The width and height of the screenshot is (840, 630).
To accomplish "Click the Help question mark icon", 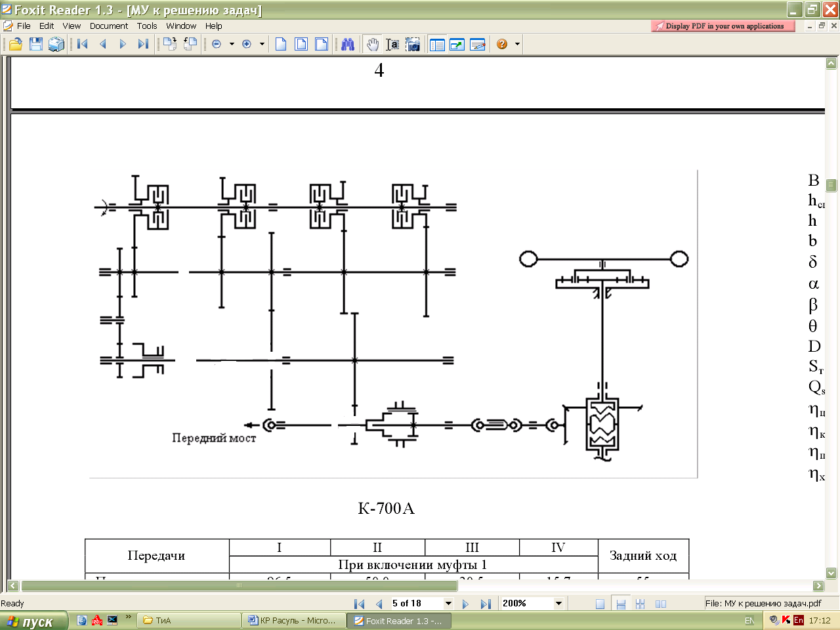I will pos(502,44).
